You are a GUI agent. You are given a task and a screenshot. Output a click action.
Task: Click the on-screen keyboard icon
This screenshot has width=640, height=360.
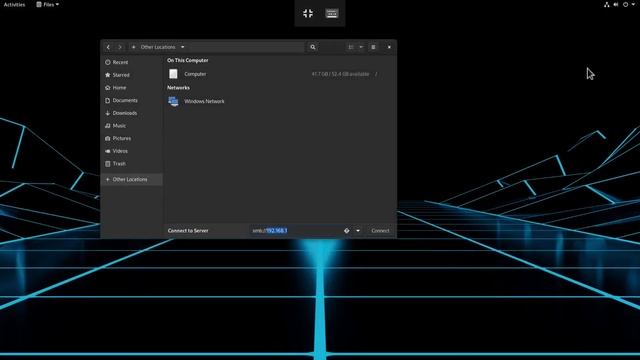tap(331, 13)
